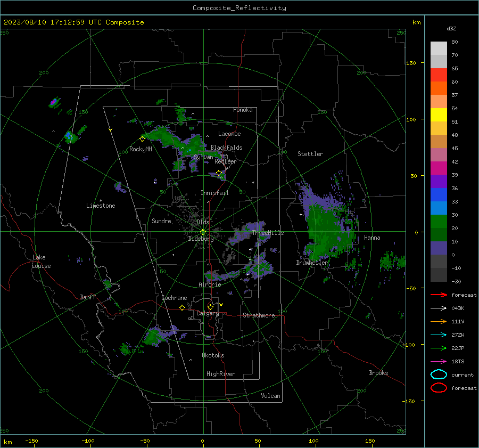Image resolution: width=479 pixels, height=448 pixels.
Task: Click the cyan 27ZW arrow in legend
Action: click(x=439, y=335)
